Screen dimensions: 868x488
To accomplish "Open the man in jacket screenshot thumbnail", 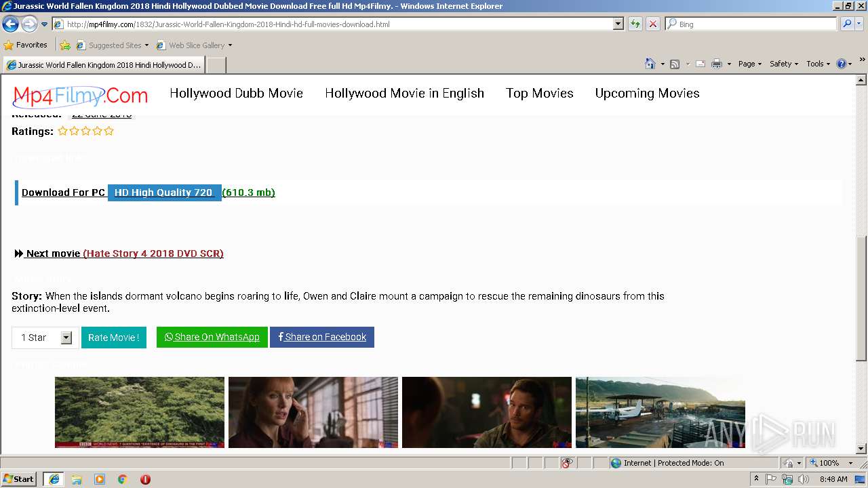I will [x=487, y=412].
